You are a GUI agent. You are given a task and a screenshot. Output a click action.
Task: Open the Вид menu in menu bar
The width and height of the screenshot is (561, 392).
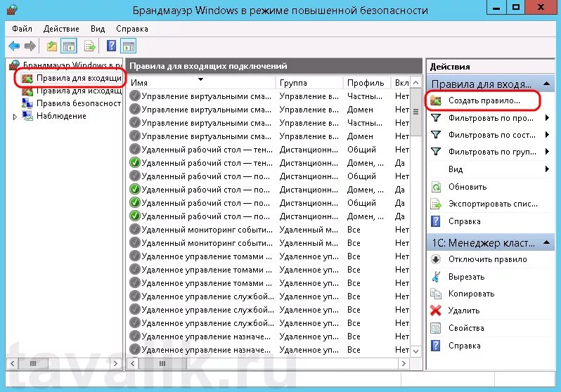[97, 29]
